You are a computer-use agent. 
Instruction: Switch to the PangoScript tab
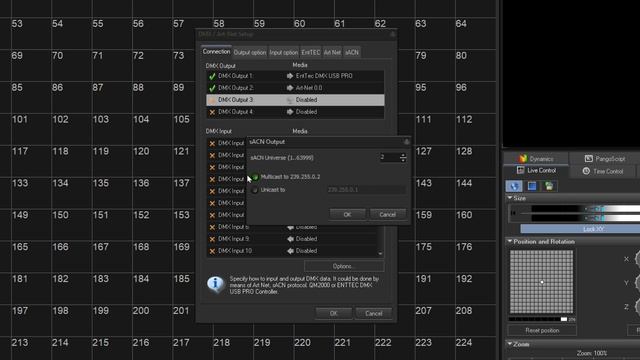(604, 159)
